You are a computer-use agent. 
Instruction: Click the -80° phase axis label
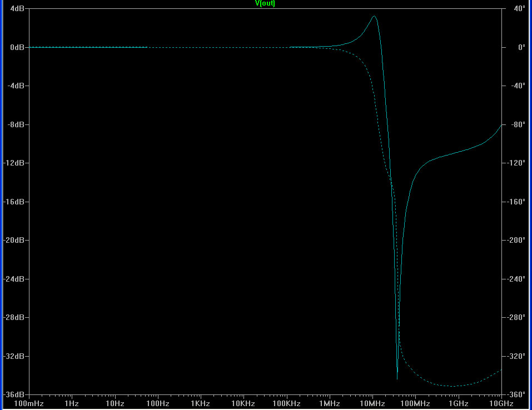(518, 124)
